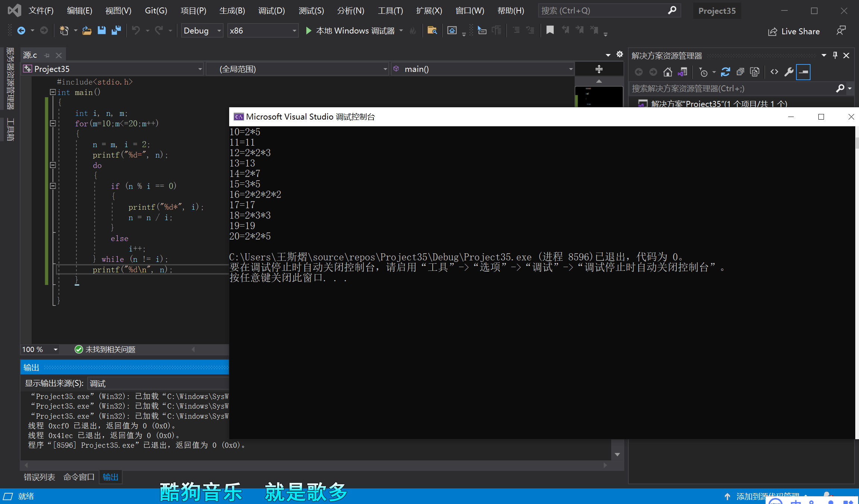Click the Save All toolbar icon
This screenshot has height=504, width=859.
[116, 31]
